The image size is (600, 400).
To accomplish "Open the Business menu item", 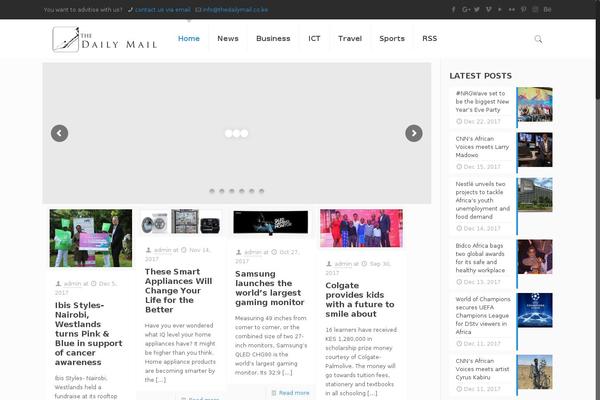I will (273, 39).
